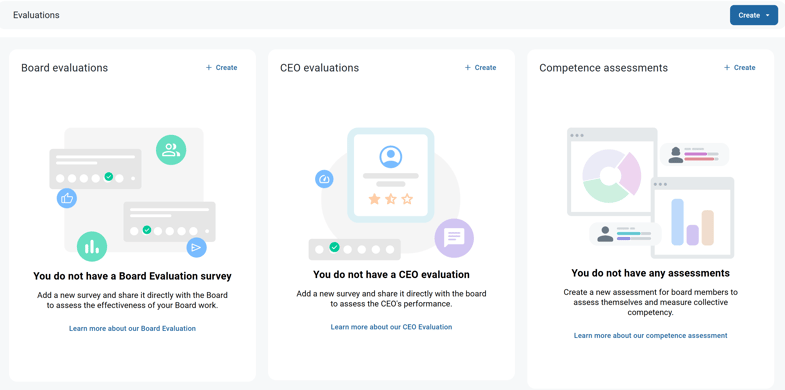This screenshot has width=785, height=390.
Task: Create a new CEO evaluation
Action: 480,68
